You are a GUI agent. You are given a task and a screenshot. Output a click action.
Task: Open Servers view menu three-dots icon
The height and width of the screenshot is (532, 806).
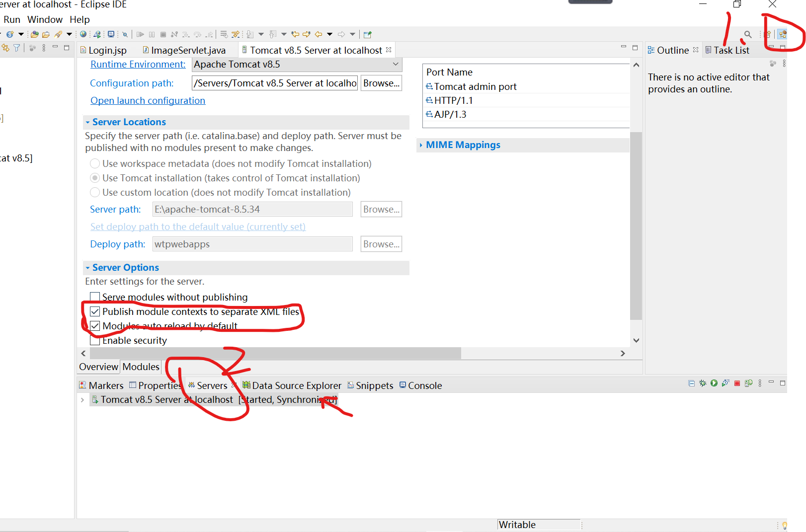pyautogui.click(x=760, y=383)
